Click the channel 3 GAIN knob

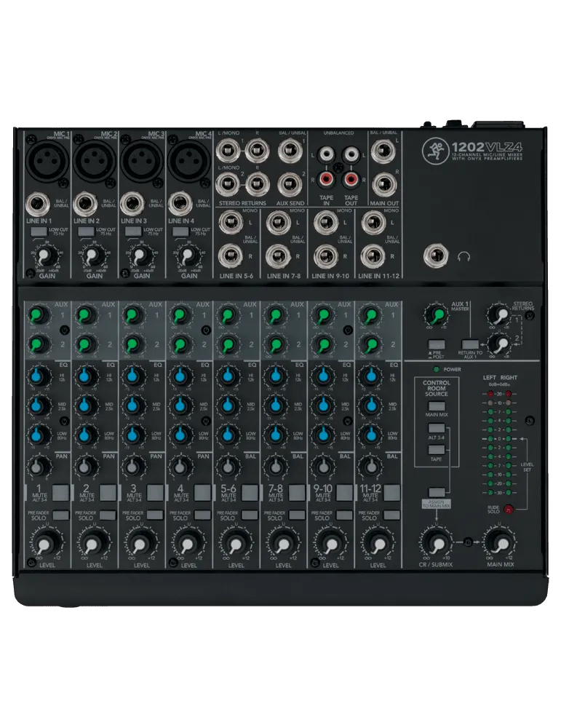[139, 256]
